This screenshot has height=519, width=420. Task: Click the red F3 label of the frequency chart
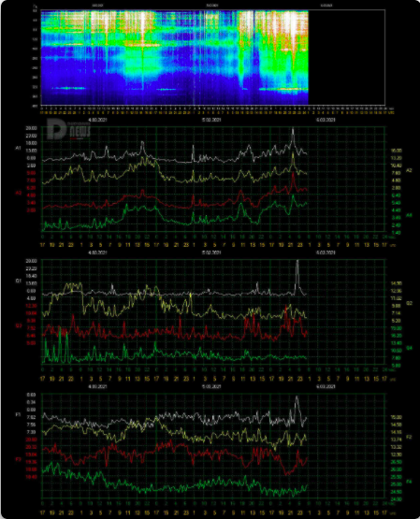tap(18, 459)
